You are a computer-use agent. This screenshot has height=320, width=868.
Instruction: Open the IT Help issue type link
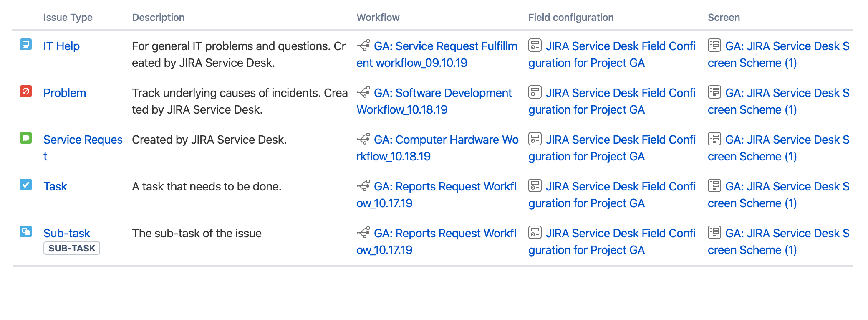pyautogui.click(x=61, y=46)
